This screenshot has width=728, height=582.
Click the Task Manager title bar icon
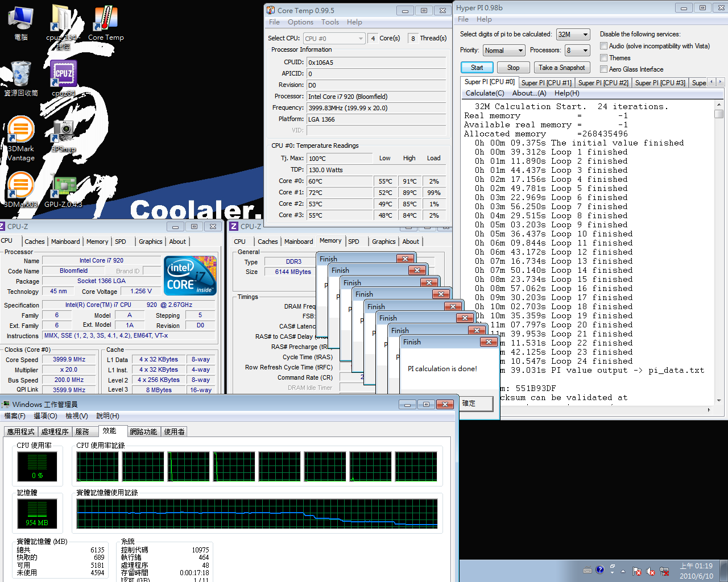(6, 404)
